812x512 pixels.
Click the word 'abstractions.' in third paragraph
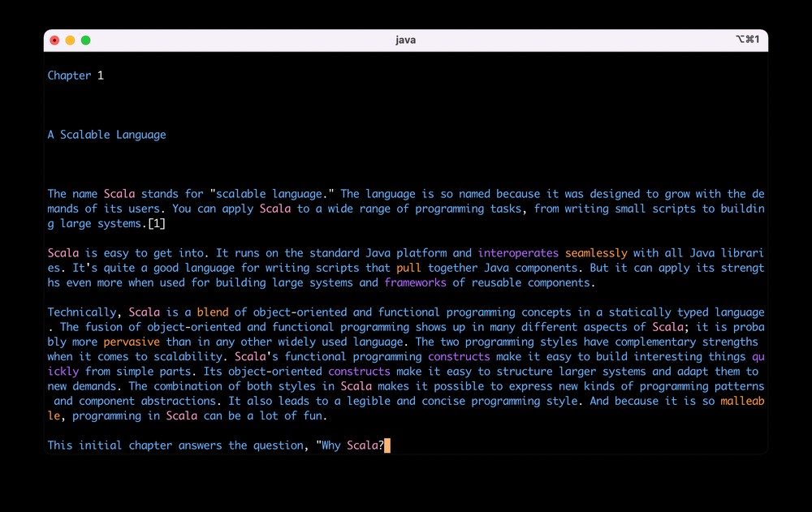(181, 401)
